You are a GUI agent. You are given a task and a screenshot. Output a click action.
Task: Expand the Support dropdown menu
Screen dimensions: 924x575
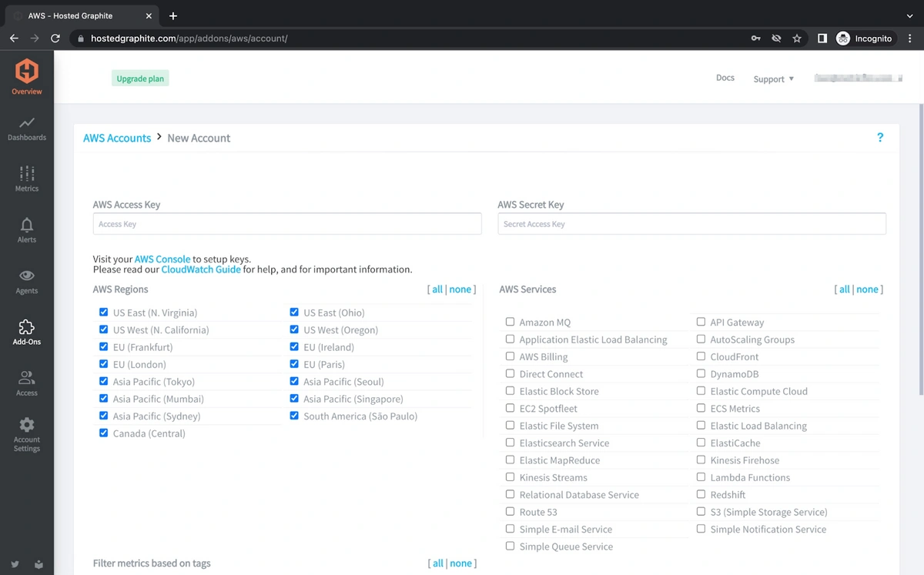coord(773,79)
